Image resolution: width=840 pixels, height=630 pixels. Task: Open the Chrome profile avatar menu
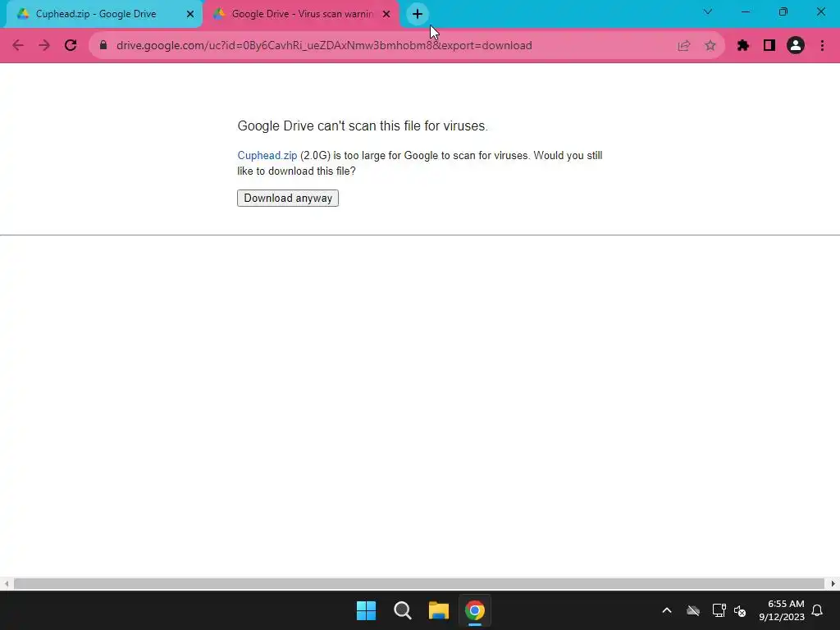(x=796, y=46)
